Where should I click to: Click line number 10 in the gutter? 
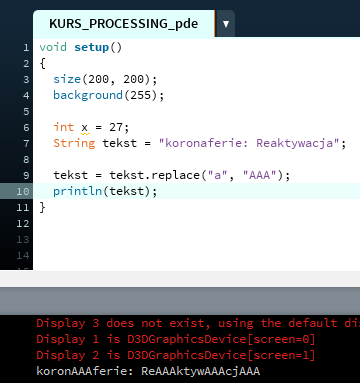[x=23, y=191]
